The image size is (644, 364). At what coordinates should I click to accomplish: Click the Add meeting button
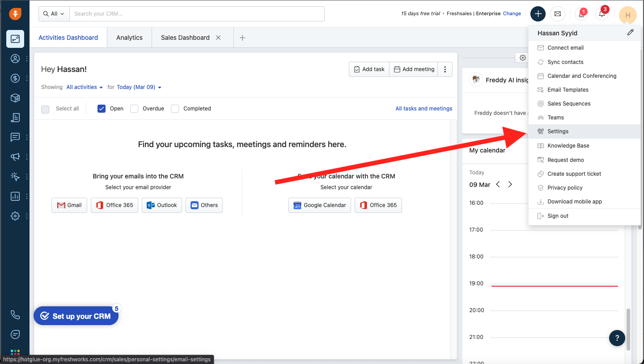[x=414, y=69]
